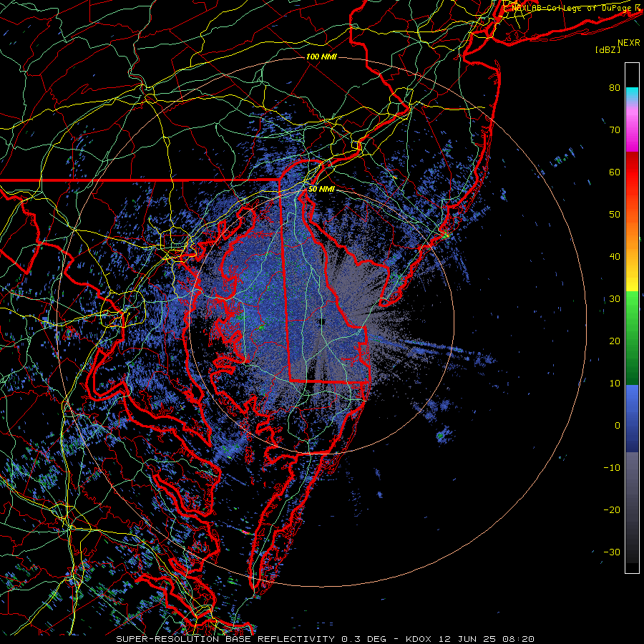Click the "KDOX" station ID in the caption
Image resolution: width=644 pixels, height=644 pixels.
tap(420, 639)
